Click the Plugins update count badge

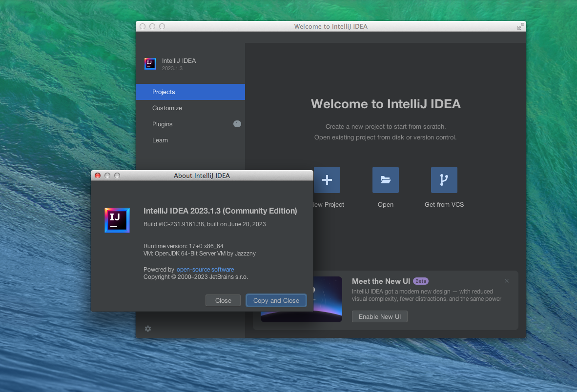pyautogui.click(x=237, y=124)
